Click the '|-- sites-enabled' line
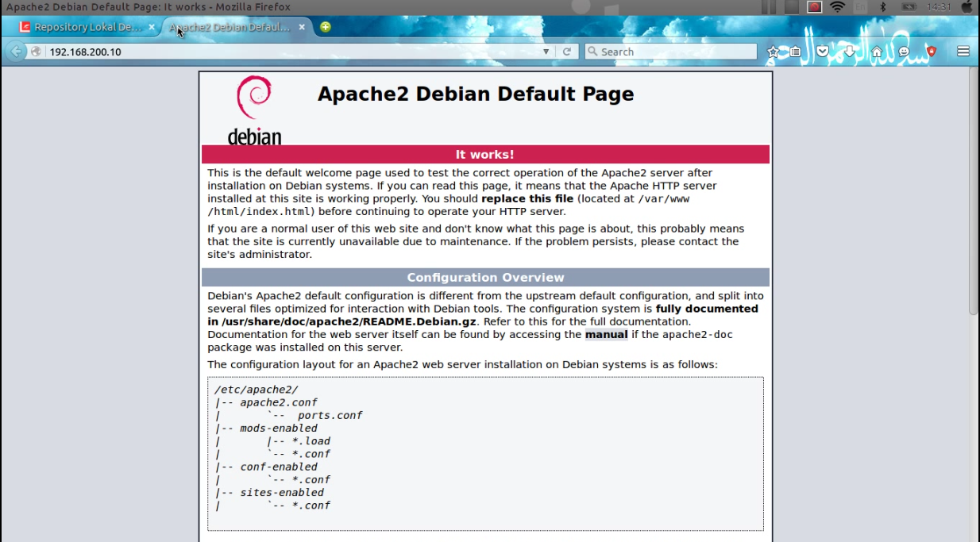The image size is (980, 542). pyautogui.click(x=269, y=492)
